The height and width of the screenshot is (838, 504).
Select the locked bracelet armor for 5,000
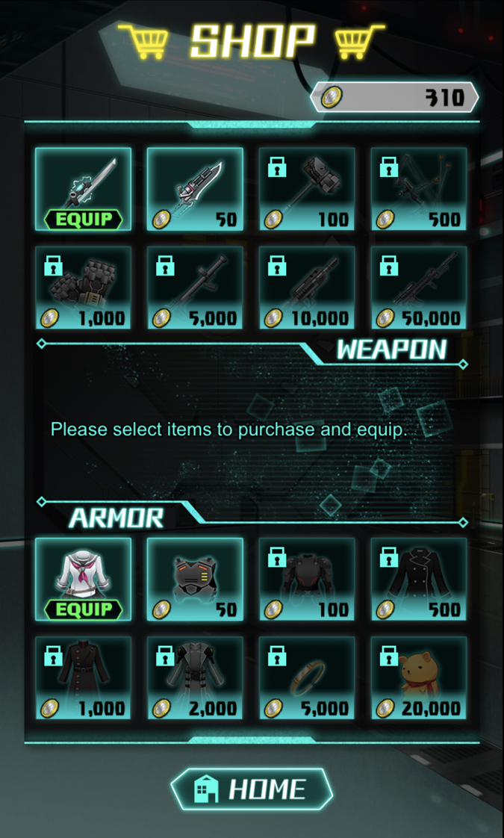(307, 677)
